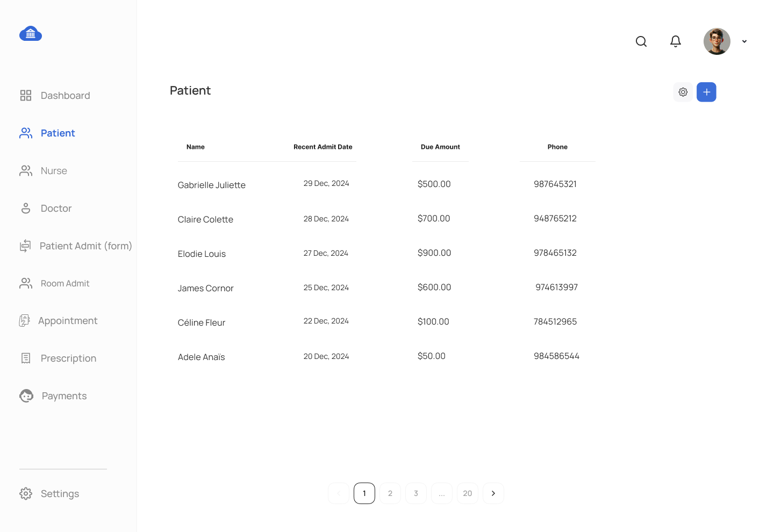Go to the next page arrow
This screenshot has height=532, width=774.
click(x=493, y=493)
